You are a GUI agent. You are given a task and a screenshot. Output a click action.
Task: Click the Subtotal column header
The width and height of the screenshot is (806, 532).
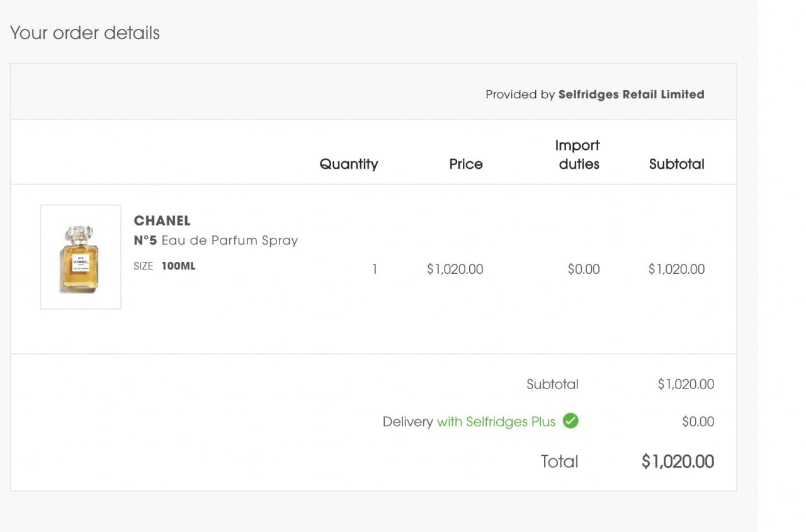(x=676, y=164)
